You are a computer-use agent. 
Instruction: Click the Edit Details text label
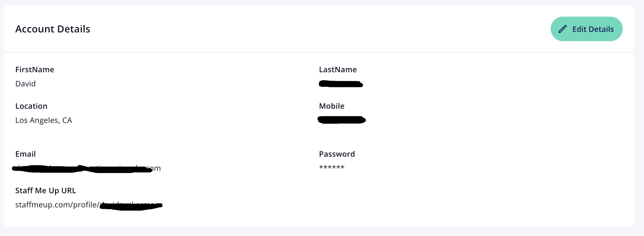(593, 29)
